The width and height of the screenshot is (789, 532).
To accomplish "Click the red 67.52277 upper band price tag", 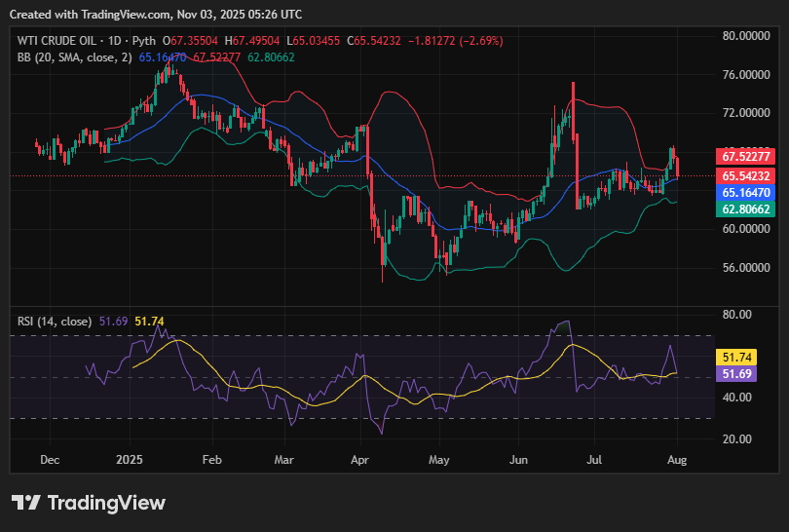I will click(x=745, y=156).
